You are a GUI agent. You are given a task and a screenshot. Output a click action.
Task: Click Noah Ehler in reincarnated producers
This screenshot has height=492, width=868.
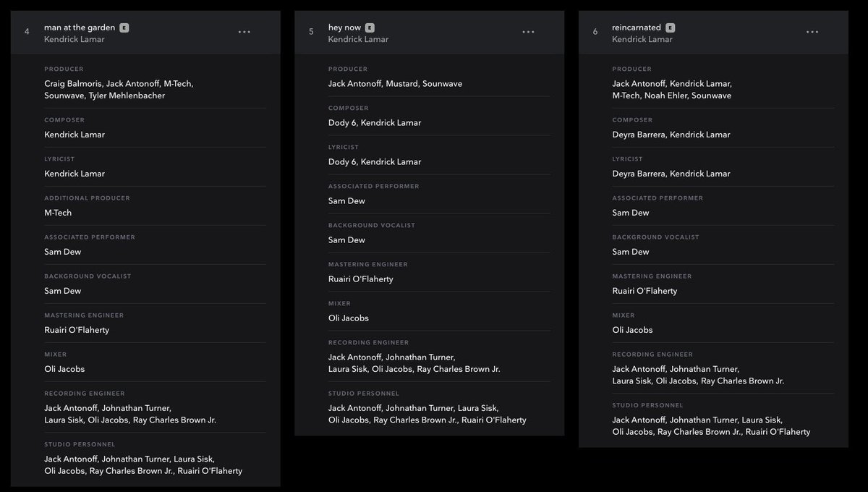(x=665, y=96)
